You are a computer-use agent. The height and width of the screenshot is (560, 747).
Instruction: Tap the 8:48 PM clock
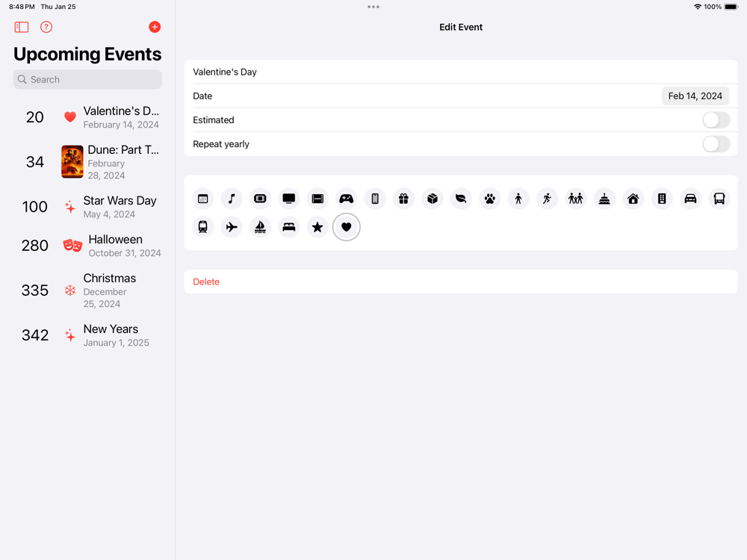pyautogui.click(x=22, y=7)
